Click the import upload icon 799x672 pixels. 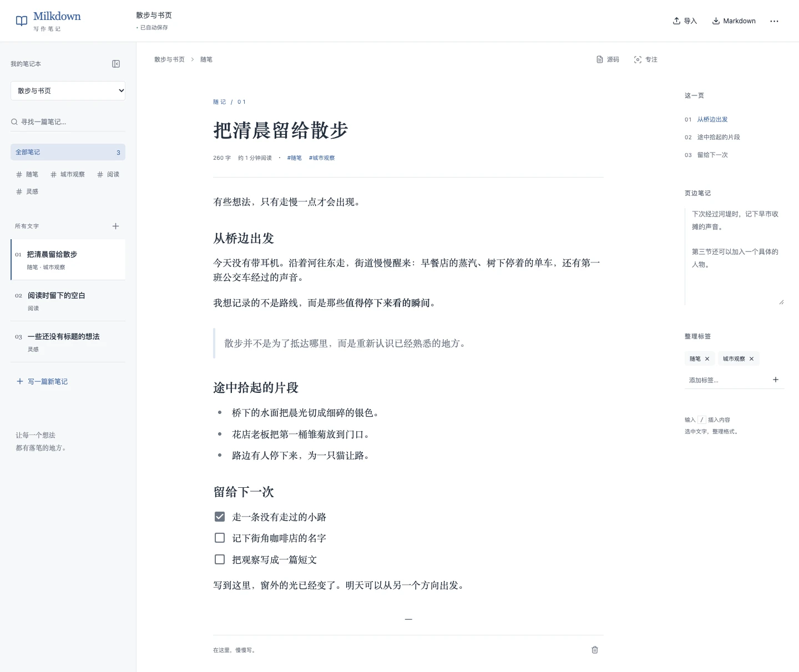coord(676,21)
